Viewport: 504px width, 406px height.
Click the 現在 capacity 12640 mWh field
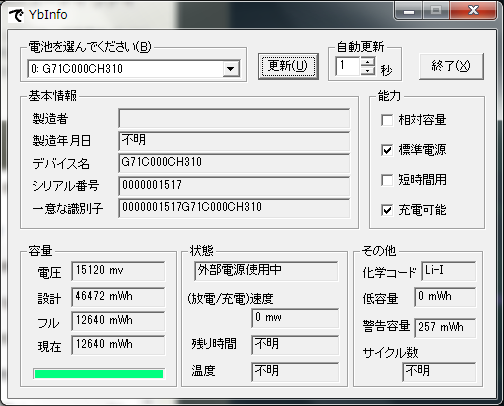118,345
